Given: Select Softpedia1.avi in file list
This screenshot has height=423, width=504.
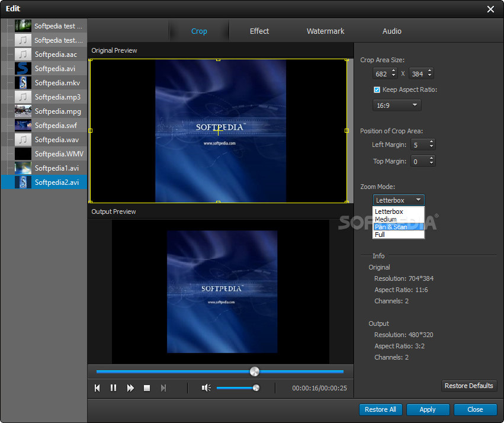Looking at the screenshot, I should 57,168.
